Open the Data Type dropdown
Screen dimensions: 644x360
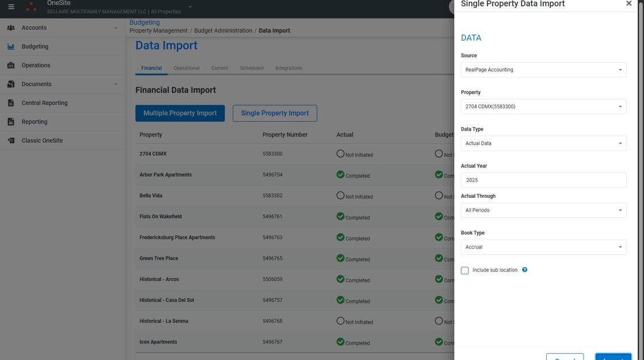pyautogui.click(x=543, y=143)
